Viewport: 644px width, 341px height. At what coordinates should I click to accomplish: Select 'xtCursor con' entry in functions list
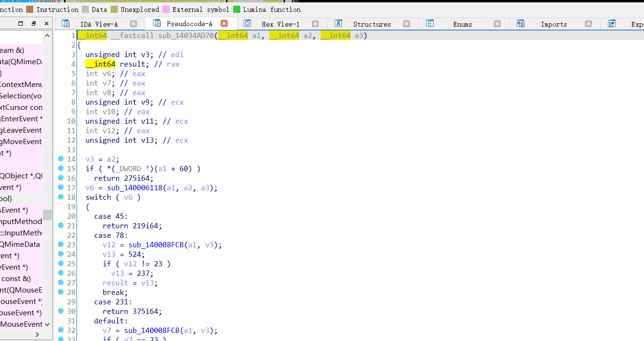(x=21, y=107)
